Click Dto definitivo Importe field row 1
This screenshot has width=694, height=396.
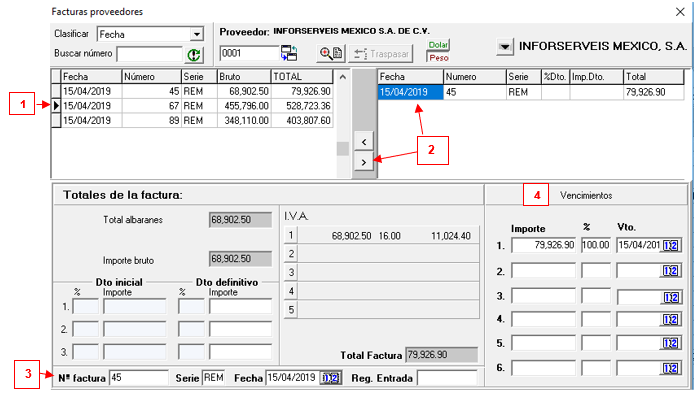tap(240, 306)
